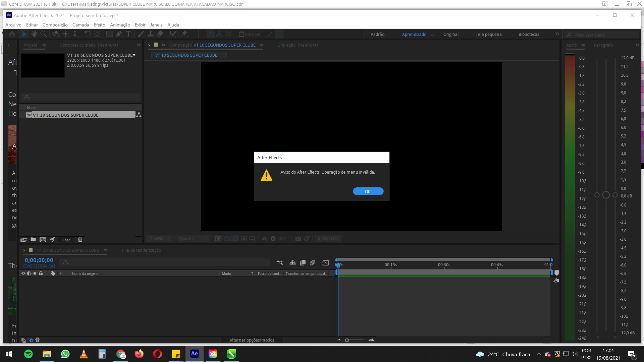Select VT 10 SEGUNDOS SUPER CLUBE project item
Screen dimensions: 644x362
[65, 115]
